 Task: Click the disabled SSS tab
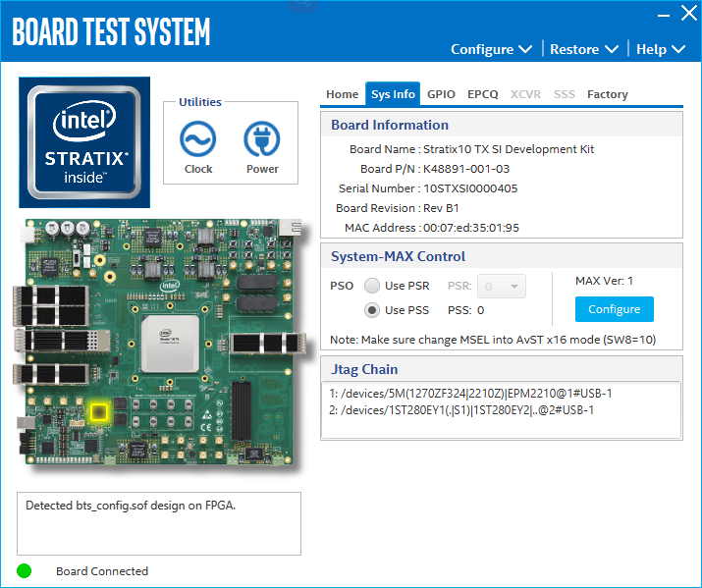coord(565,94)
